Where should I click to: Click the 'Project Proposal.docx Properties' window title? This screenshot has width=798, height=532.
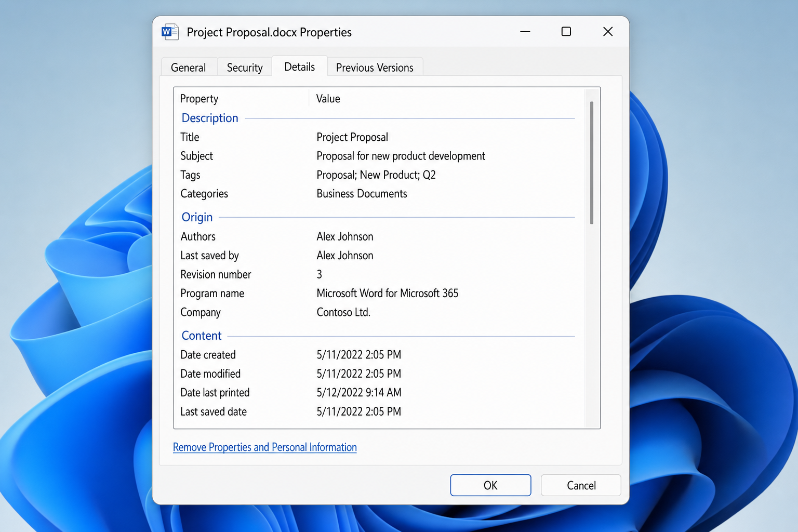(x=269, y=32)
